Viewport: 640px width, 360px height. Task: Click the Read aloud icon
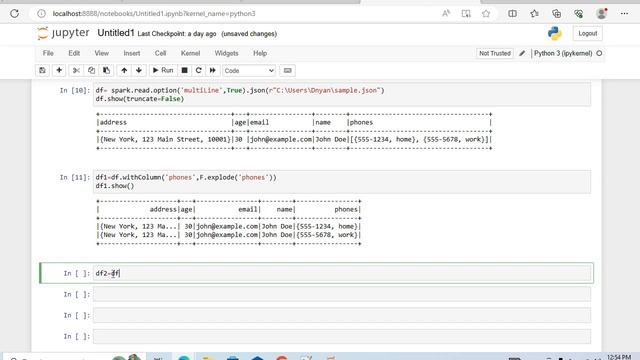pyautogui.click(x=446, y=13)
